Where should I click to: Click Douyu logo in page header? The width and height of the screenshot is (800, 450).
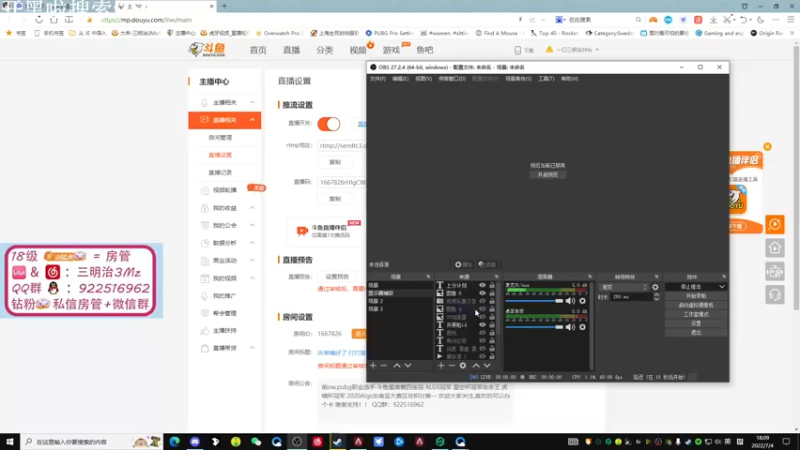(x=207, y=49)
